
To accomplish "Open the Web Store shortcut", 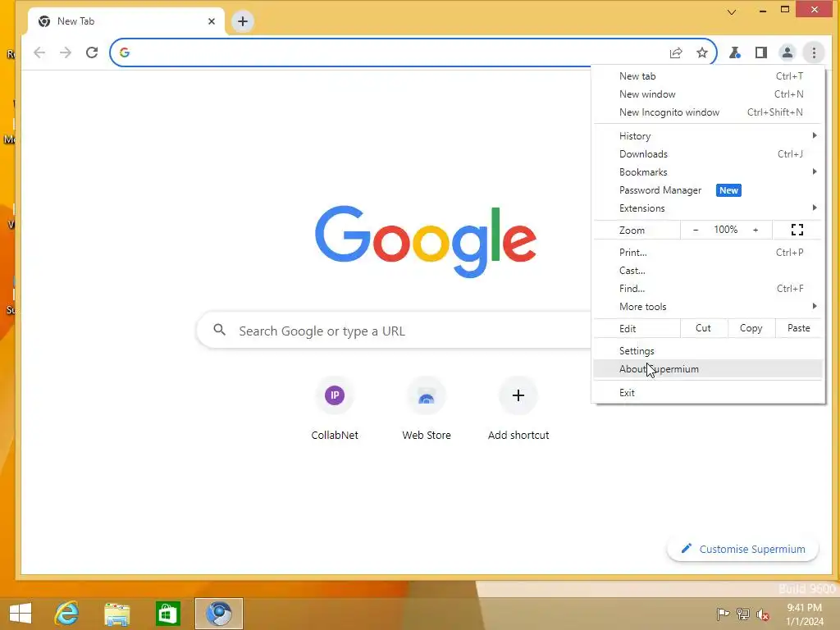I will tap(427, 409).
